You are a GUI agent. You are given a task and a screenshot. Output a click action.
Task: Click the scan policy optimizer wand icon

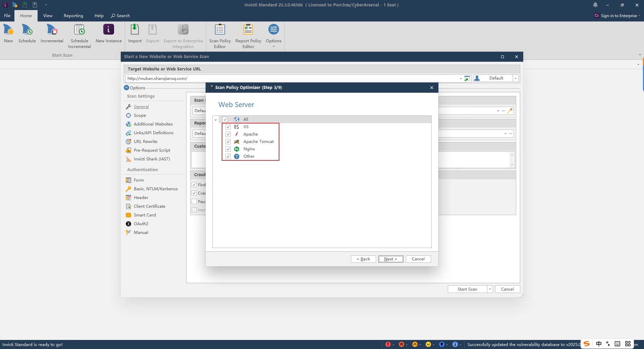510,111
